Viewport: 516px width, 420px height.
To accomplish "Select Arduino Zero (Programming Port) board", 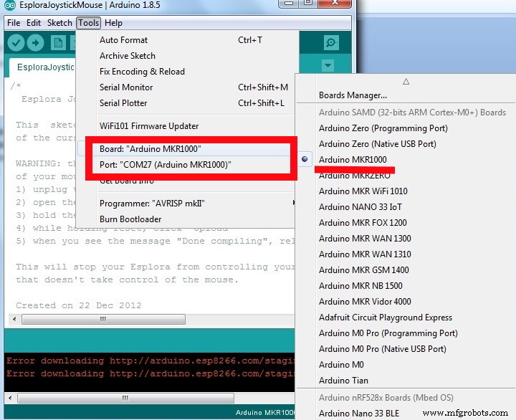I will pyautogui.click(x=383, y=128).
